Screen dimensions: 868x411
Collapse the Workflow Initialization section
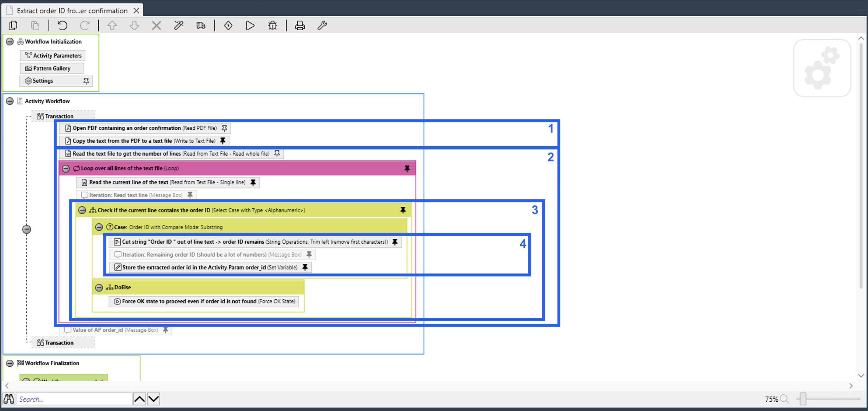(9, 41)
